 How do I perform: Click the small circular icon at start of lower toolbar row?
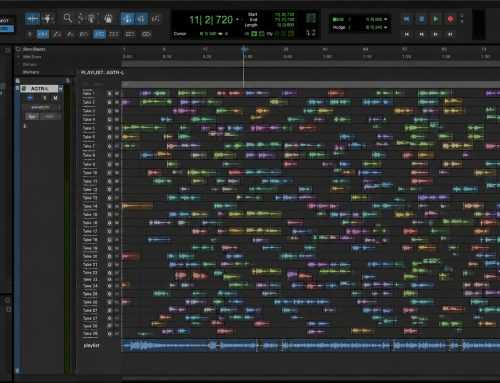pos(30,34)
